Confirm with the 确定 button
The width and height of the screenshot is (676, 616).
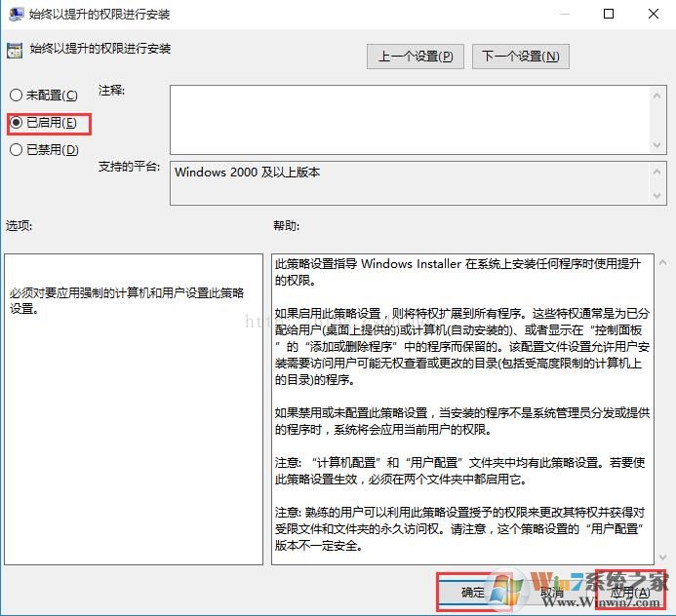pos(473,593)
